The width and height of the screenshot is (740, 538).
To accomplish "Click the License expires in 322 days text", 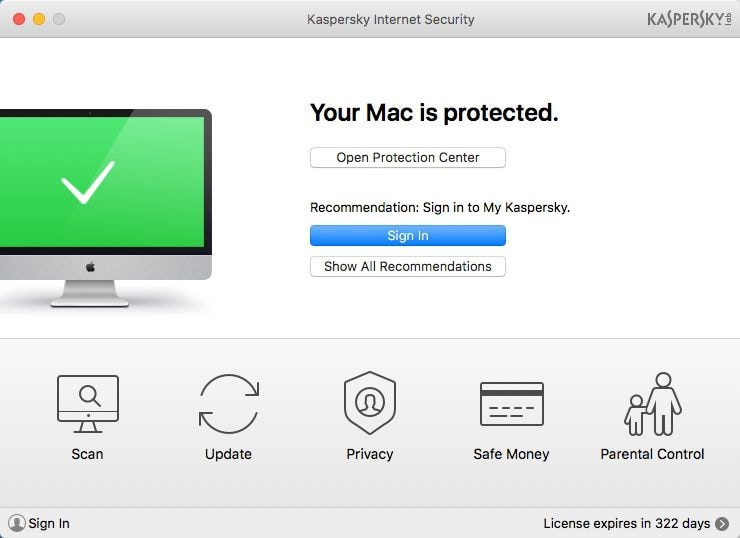I will [x=626, y=523].
